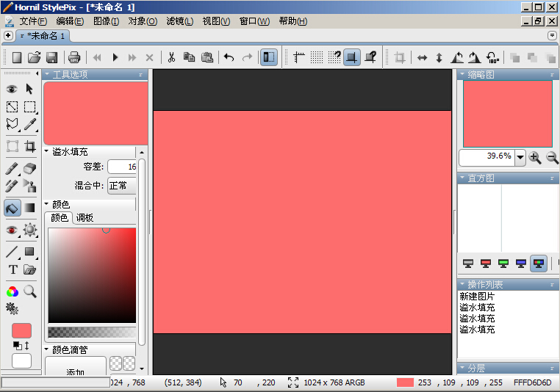The width and height of the screenshot is (560, 392).
Task: Select the zoom magnifier tool
Action: [x=30, y=291]
